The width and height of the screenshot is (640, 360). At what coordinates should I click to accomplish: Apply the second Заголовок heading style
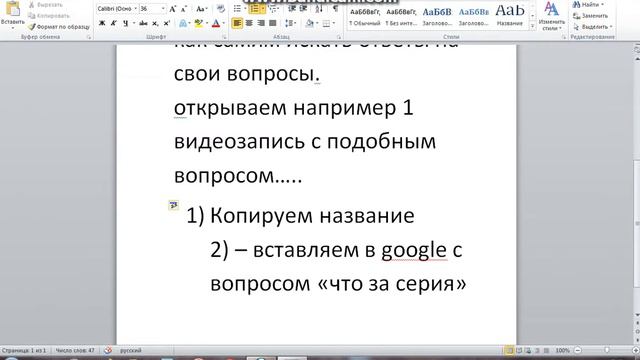pos(473,16)
